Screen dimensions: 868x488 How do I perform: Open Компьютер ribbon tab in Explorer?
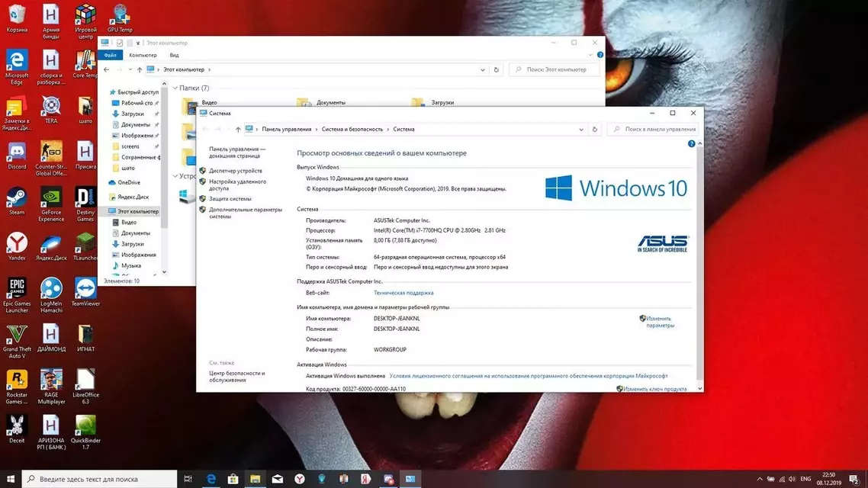coord(143,56)
